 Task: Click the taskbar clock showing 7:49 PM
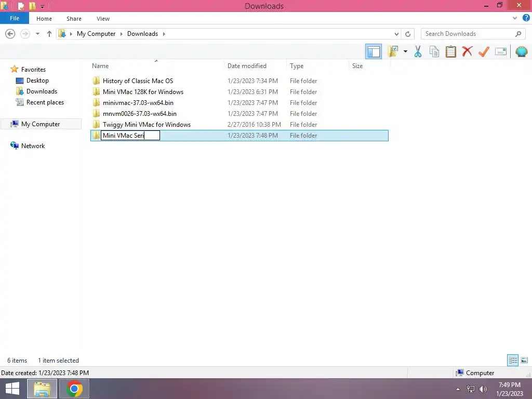click(x=509, y=389)
